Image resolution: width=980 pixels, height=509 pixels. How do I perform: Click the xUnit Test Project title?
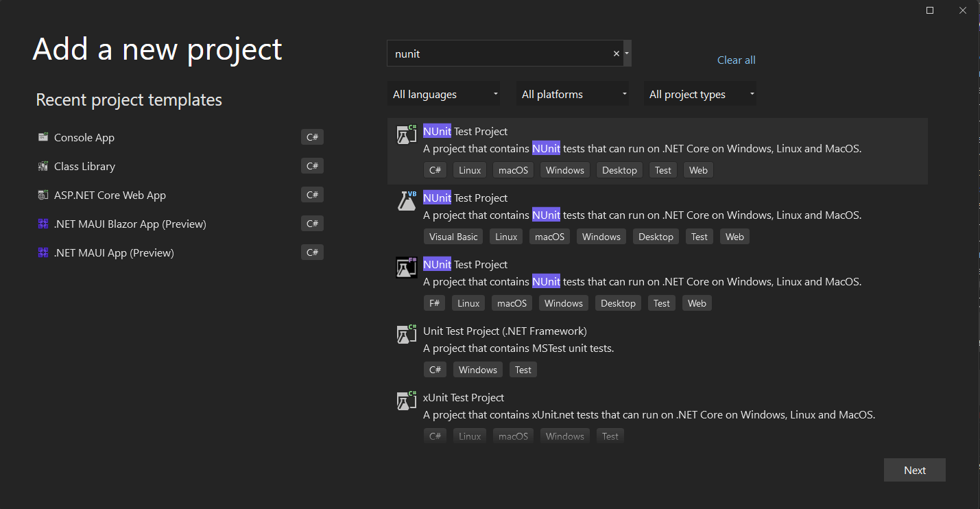[464, 397]
